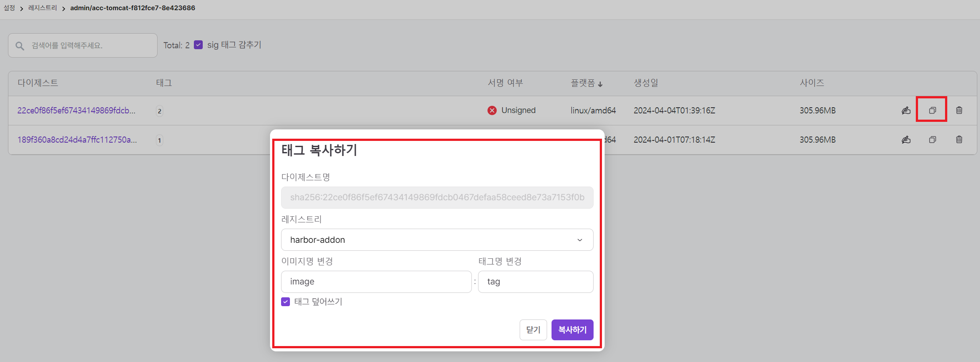Open digest link 22ce0f86f5ef67434149869fdcb...
Screen dimensions: 980x362
coord(77,110)
